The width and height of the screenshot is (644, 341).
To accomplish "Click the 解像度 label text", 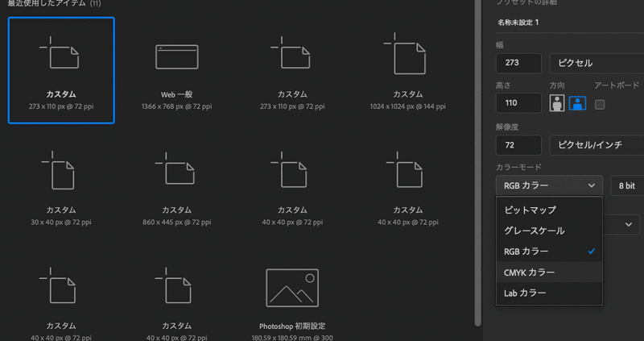I will pos(507,127).
